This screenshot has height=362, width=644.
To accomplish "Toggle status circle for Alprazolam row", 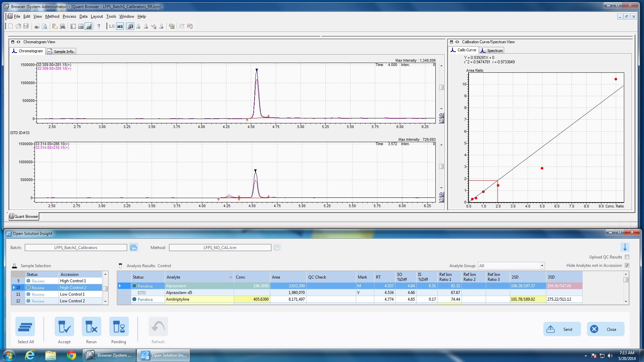I will pyautogui.click(x=135, y=286).
